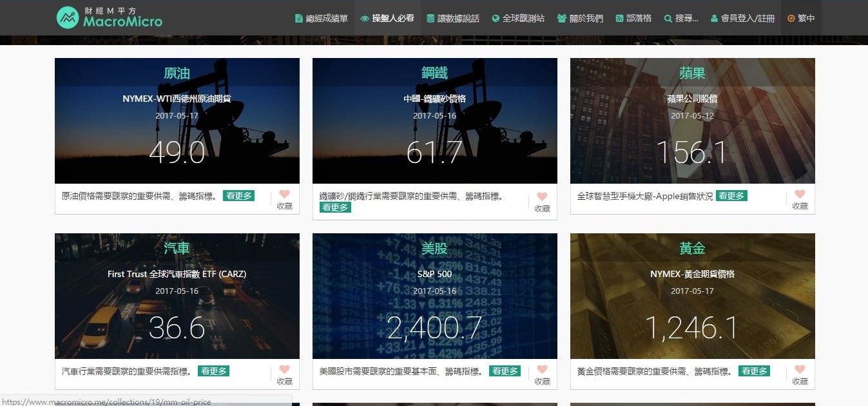Open 操盤人必看 navigation item

[x=387, y=18]
